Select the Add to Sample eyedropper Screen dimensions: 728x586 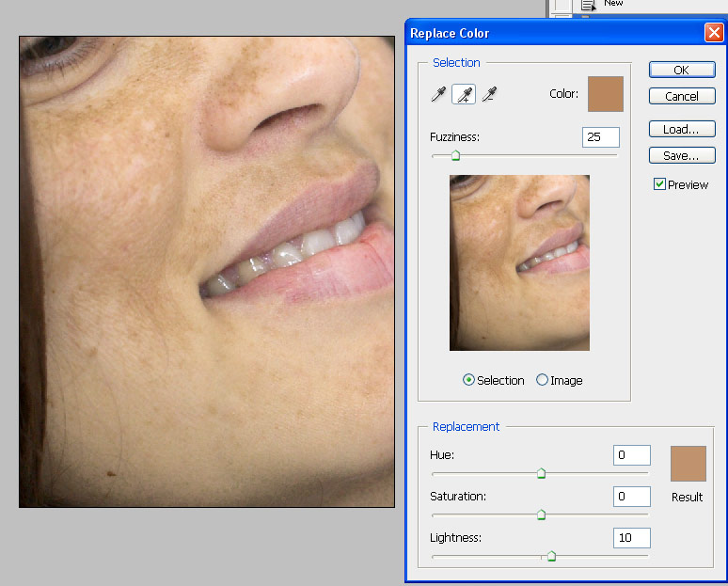tap(464, 94)
